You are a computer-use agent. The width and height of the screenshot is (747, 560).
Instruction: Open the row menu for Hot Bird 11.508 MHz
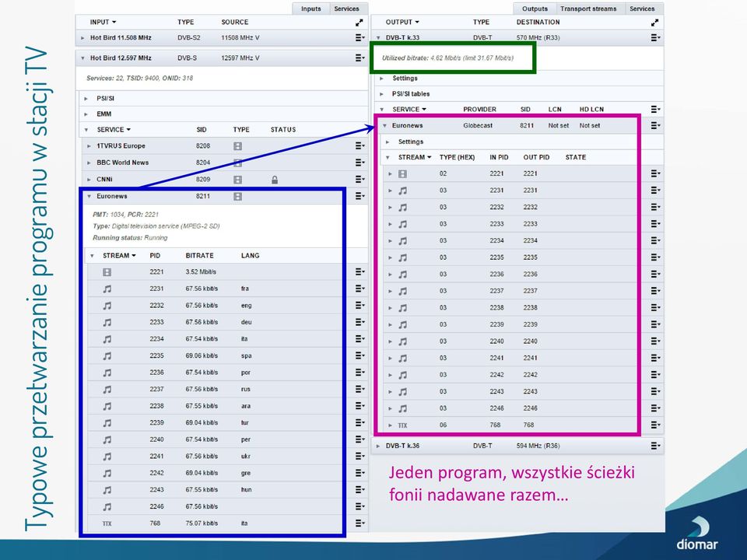[x=360, y=37]
